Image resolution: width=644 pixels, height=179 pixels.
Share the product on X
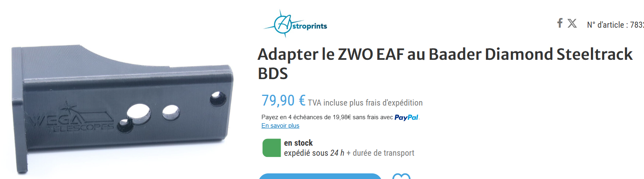(x=572, y=23)
